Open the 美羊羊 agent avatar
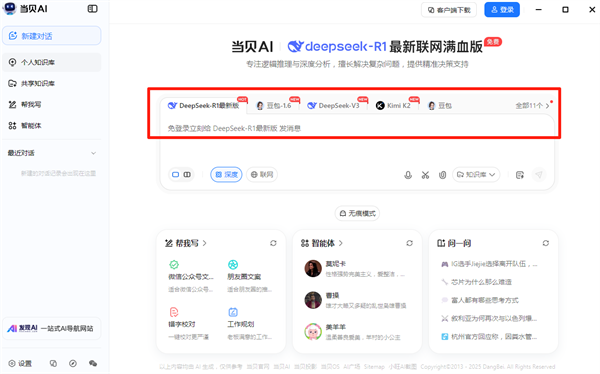 pyautogui.click(x=313, y=332)
